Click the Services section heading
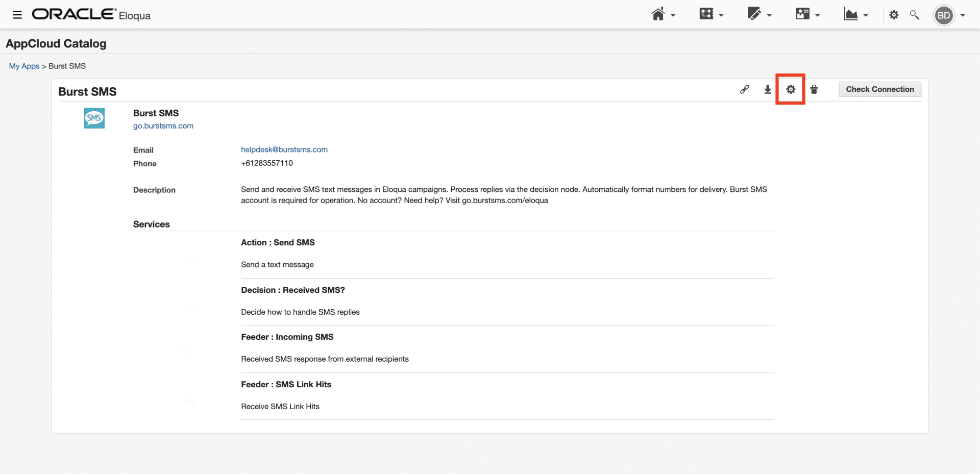Image resolution: width=980 pixels, height=474 pixels. point(152,224)
